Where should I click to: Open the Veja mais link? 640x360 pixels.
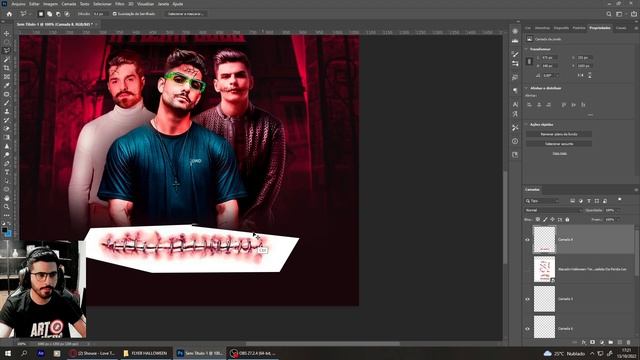559,153
